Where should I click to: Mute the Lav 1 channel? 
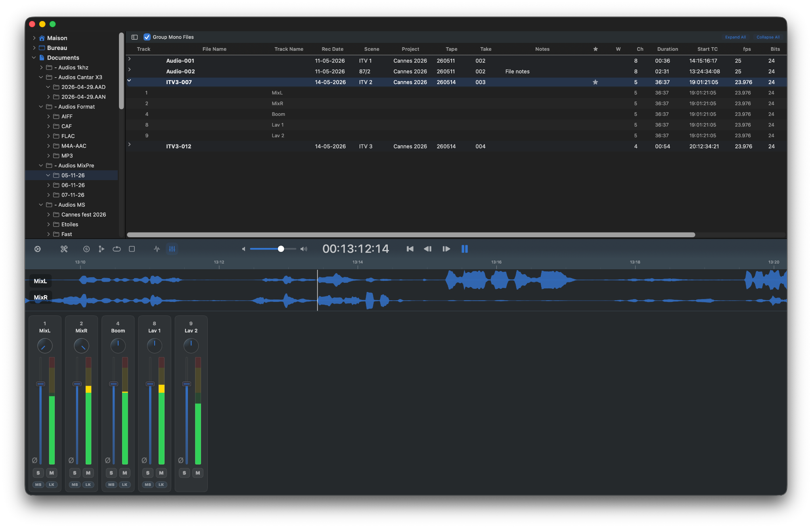click(161, 473)
